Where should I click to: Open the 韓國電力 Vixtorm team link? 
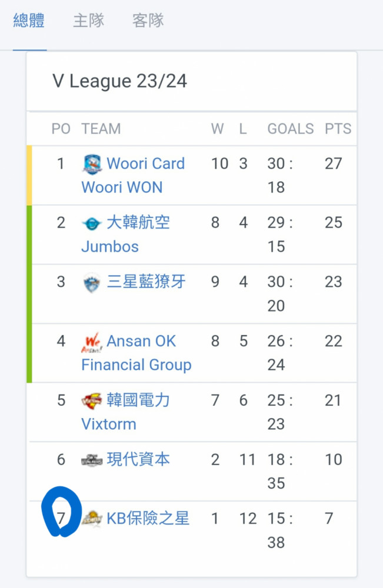pos(126,412)
